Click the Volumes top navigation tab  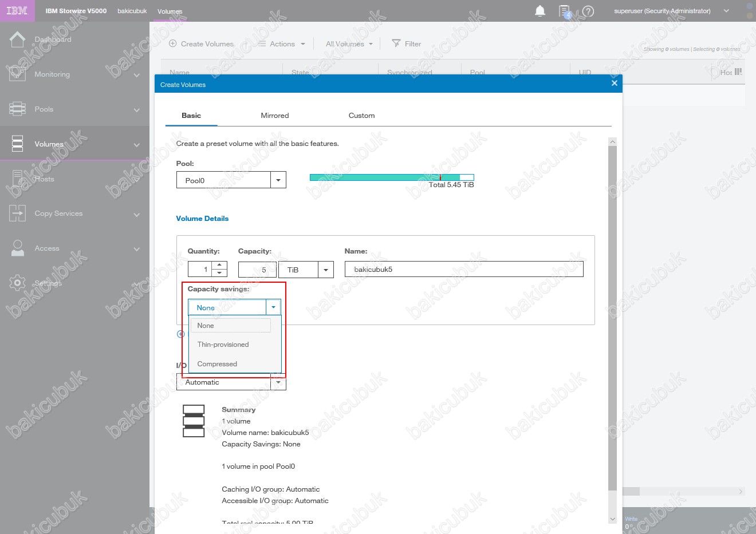(x=170, y=11)
